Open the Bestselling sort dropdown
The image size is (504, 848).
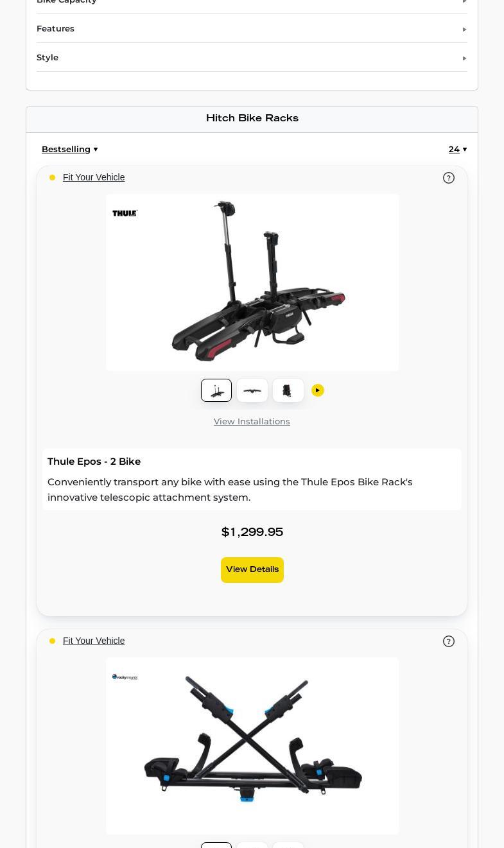[x=70, y=149]
